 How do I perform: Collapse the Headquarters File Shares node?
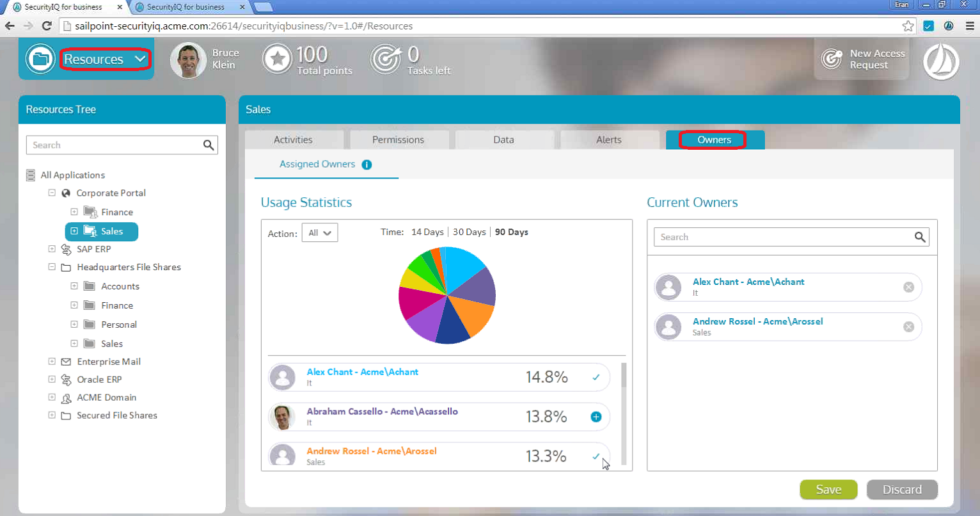pos(52,267)
